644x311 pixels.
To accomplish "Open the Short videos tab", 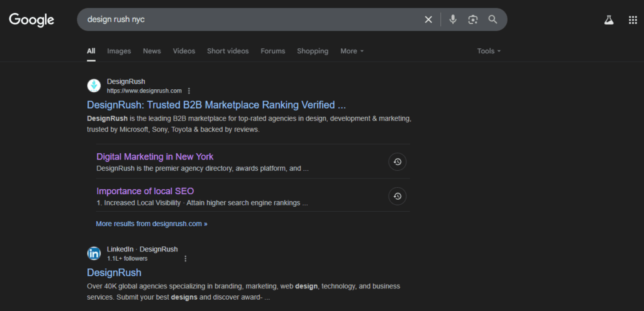I will 228,51.
